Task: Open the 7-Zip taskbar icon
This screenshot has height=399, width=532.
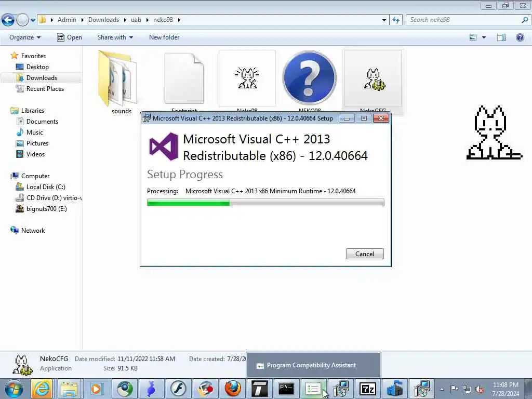Action: 367,389
